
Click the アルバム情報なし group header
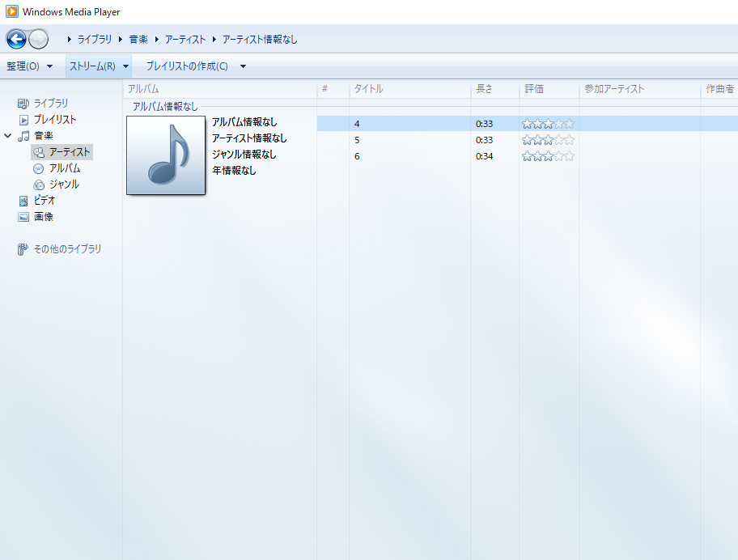[x=165, y=107]
